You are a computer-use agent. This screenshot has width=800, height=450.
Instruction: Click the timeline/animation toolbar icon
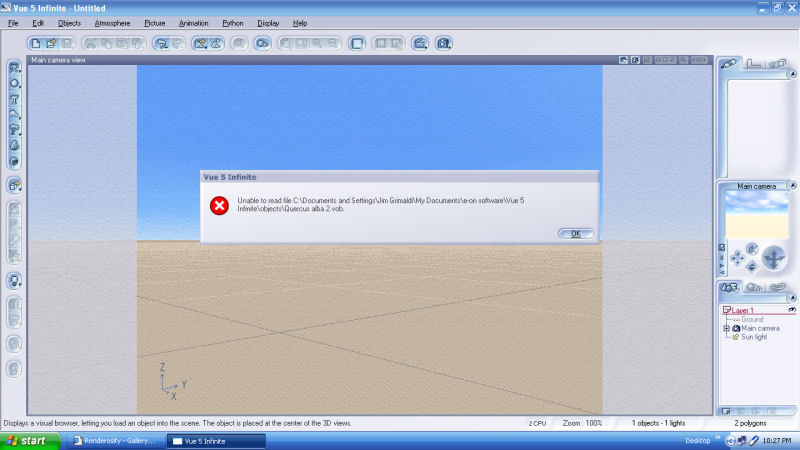[x=263, y=44]
